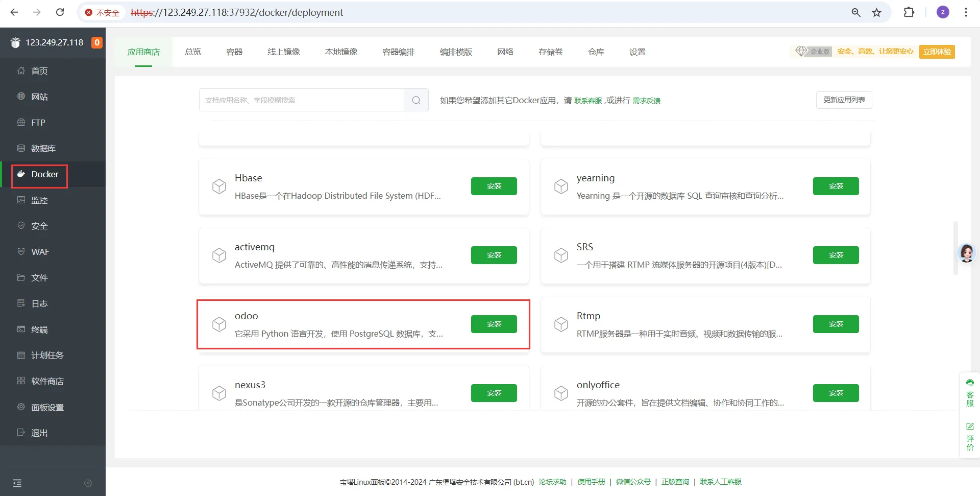Image resolution: width=980 pixels, height=496 pixels.
Task: Install the activemq app
Action: [494, 255]
